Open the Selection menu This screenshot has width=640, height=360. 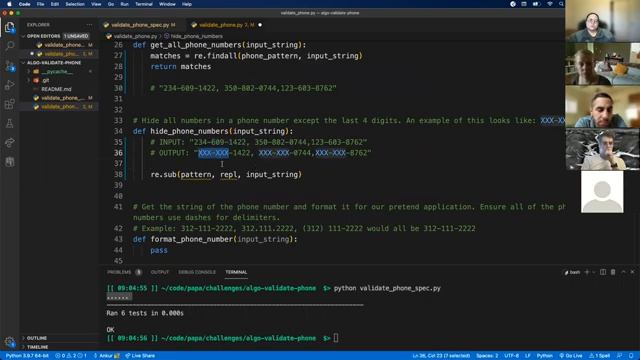pyautogui.click(x=75, y=4)
